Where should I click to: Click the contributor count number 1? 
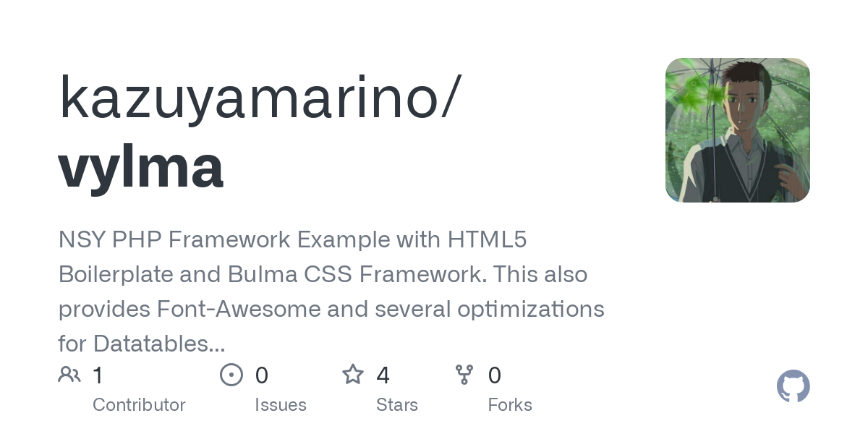[x=98, y=375]
